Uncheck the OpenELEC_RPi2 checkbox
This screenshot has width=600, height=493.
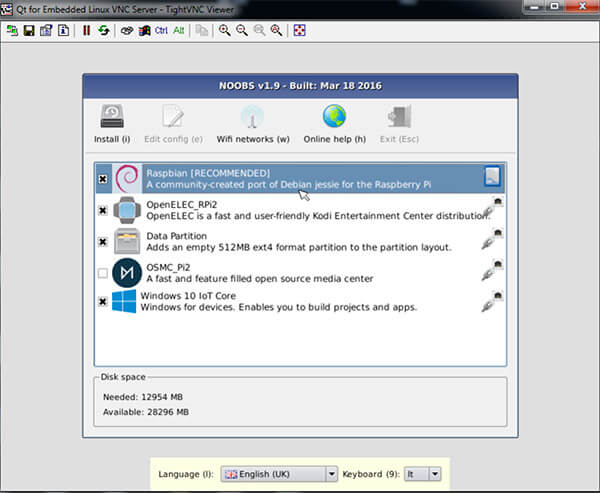click(x=103, y=210)
